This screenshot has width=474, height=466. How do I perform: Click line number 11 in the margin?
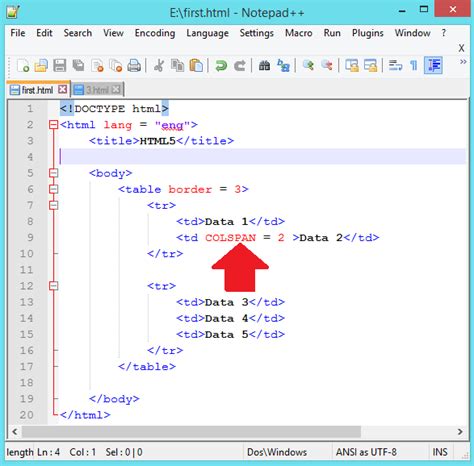click(x=27, y=270)
